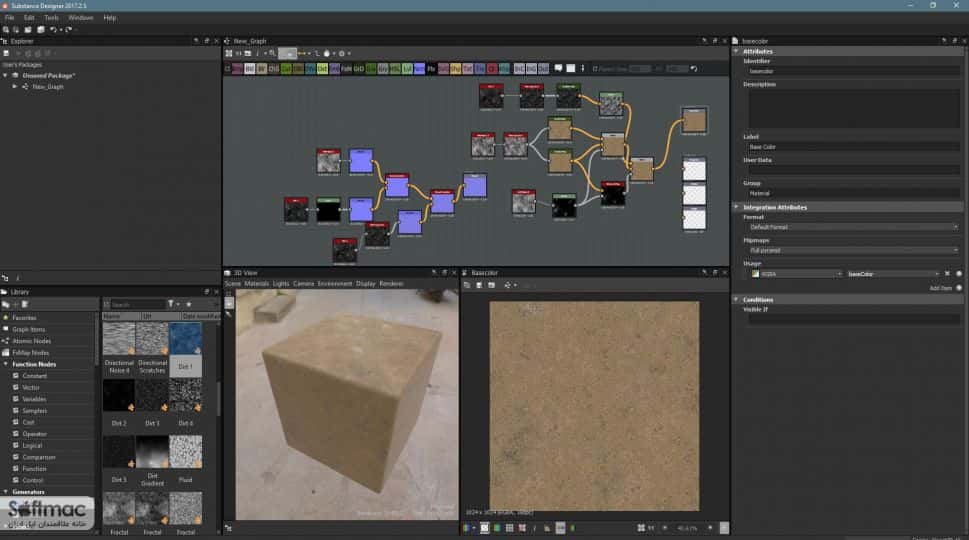Collapse the Function Nodes library category

[x=6, y=365]
